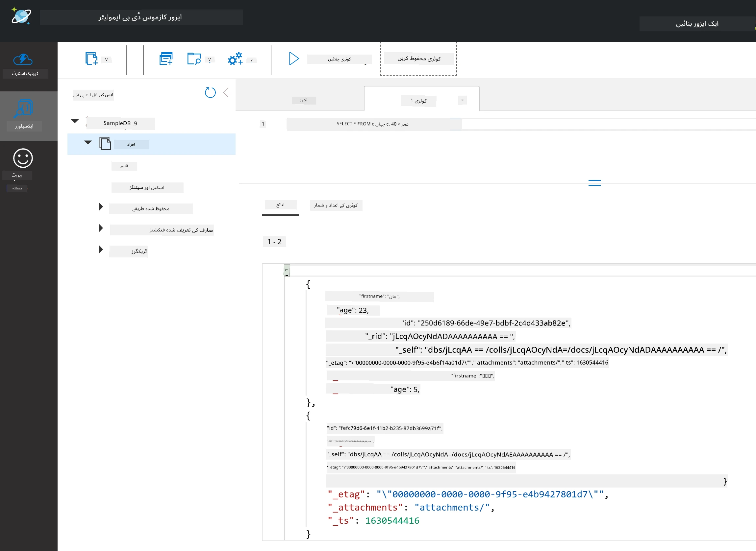Open the Explorer sidebar icon
Image resolution: width=756 pixels, height=551 pixels.
[x=23, y=108]
